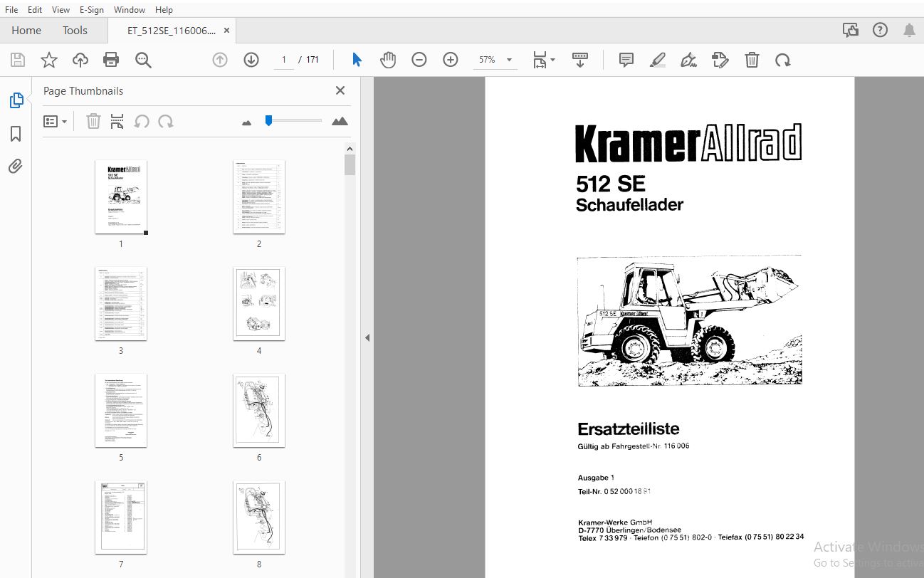This screenshot has width=924, height=578.
Task: Select page 3 thumbnail
Action: [x=121, y=304]
